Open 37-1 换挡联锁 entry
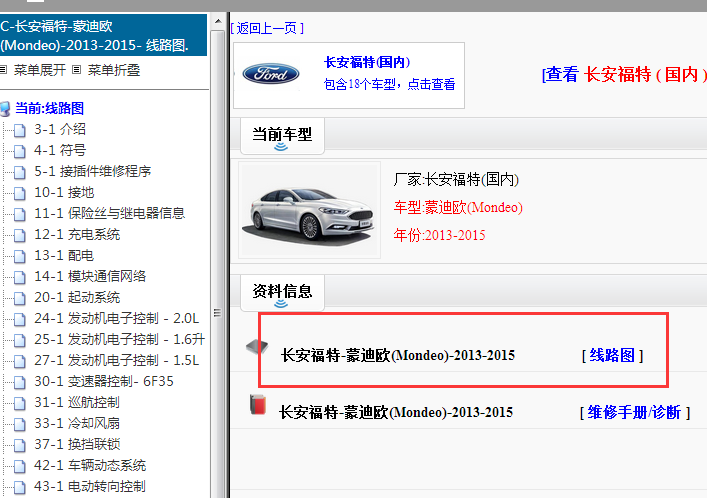 click(x=77, y=444)
